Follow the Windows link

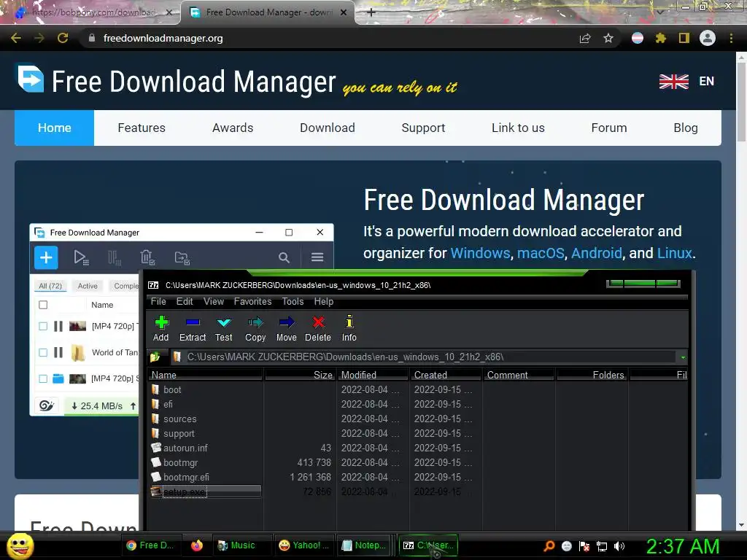click(480, 253)
